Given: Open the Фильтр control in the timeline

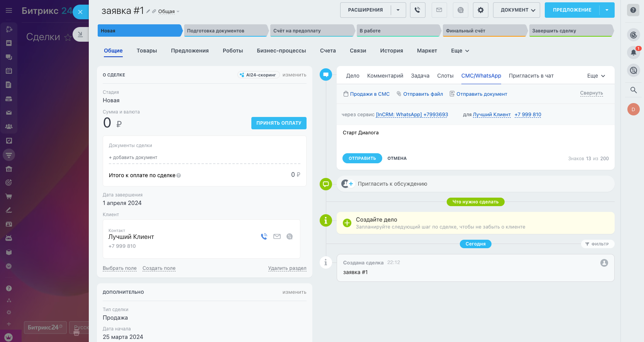Looking at the screenshot, I should point(597,244).
